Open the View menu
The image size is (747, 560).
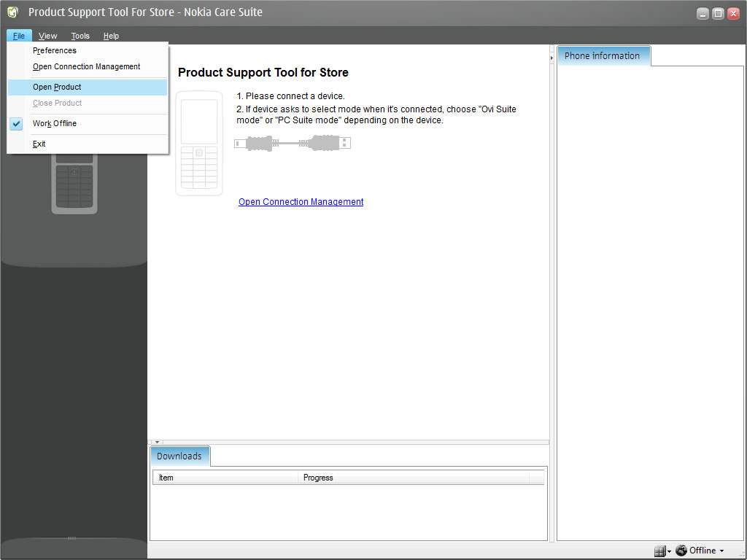tap(48, 36)
